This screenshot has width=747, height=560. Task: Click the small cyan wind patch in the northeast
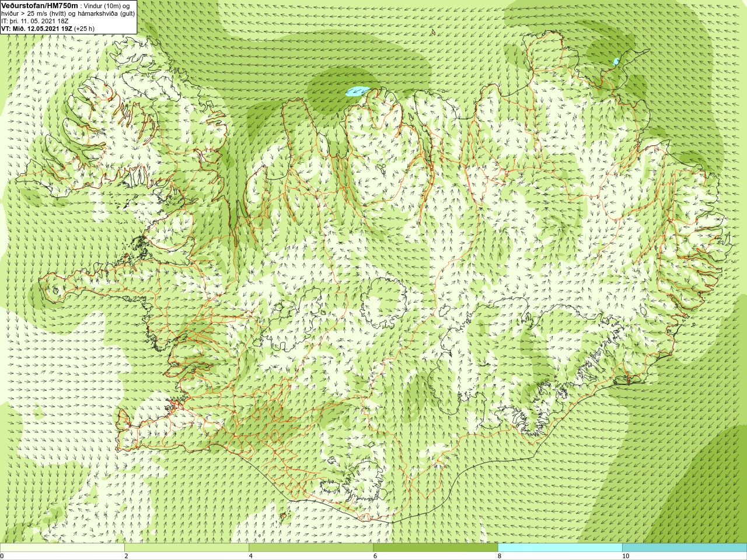[x=616, y=61]
